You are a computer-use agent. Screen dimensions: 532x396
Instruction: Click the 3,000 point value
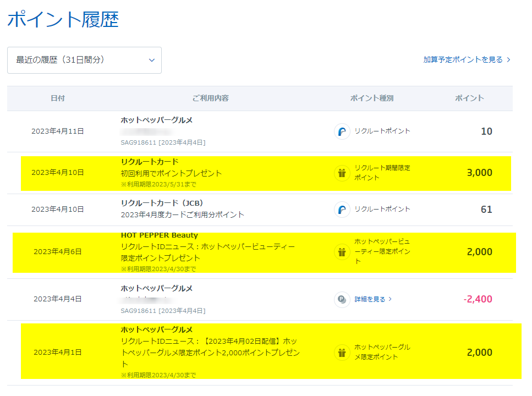[x=479, y=173]
